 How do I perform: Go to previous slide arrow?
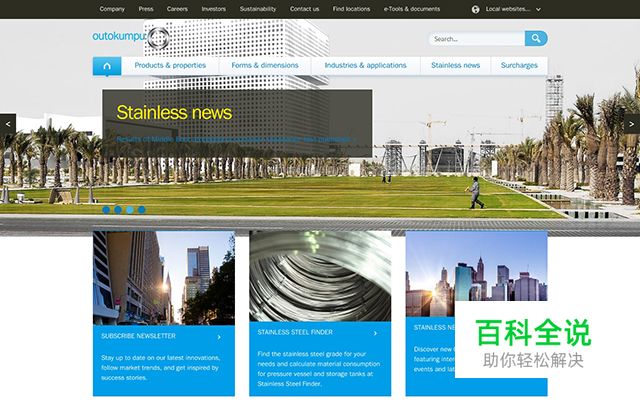click(8, 124)
